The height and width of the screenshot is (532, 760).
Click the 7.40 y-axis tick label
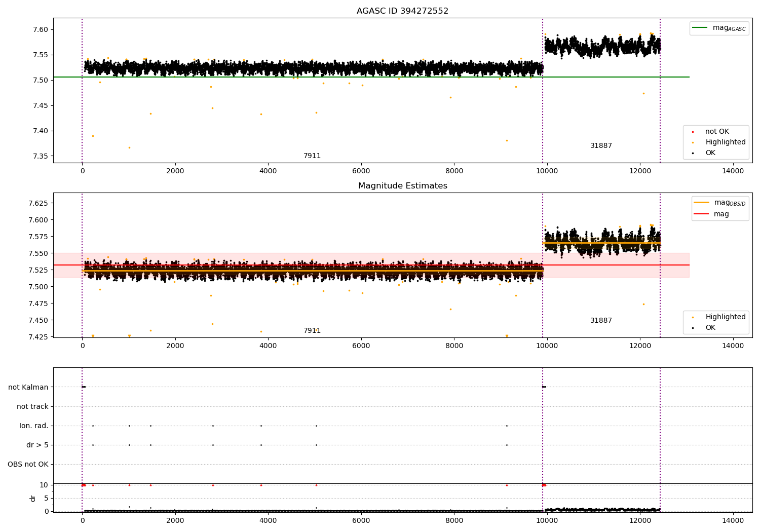[x=41, y=131]
